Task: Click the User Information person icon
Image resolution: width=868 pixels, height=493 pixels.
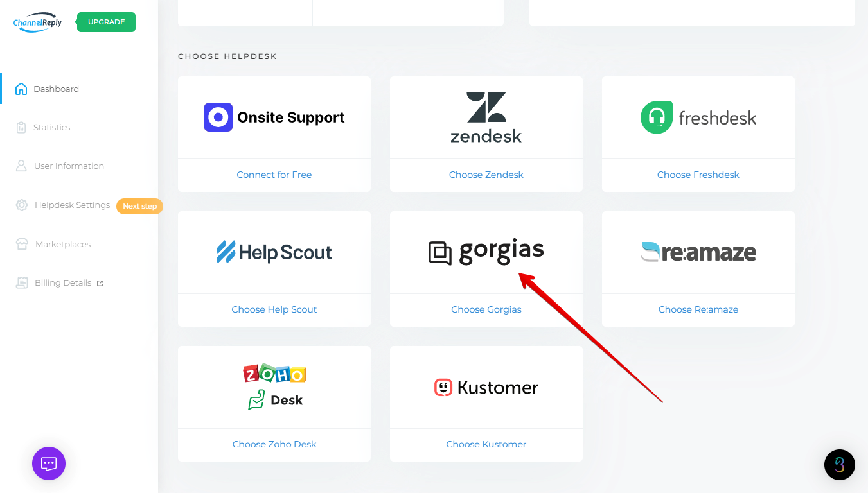Action: pos(21,166)
